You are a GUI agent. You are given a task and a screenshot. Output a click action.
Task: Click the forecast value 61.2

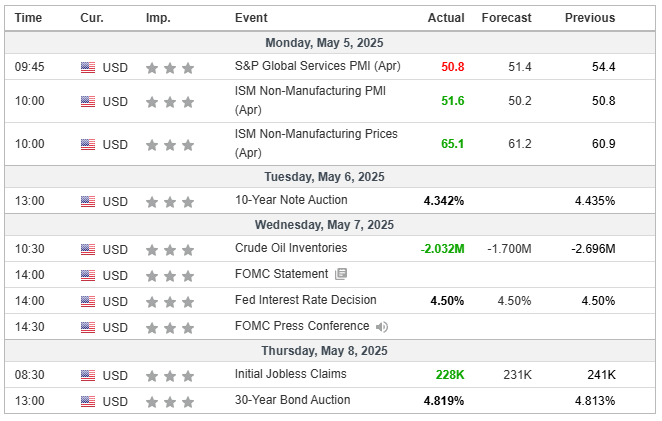(520, 144)
